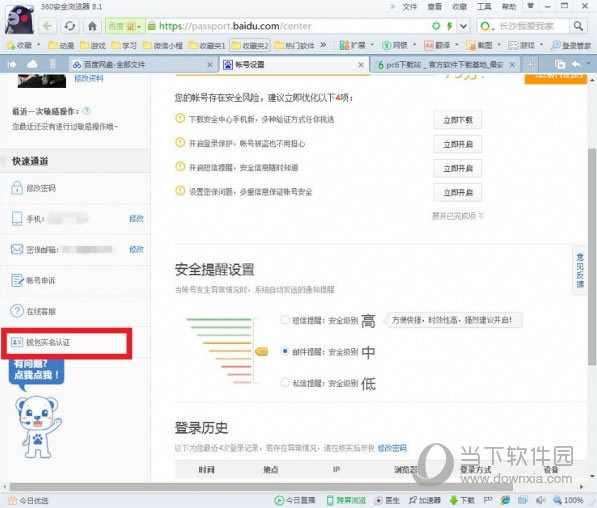Click 修改 next to 密保邮箱

click(136, 249)
